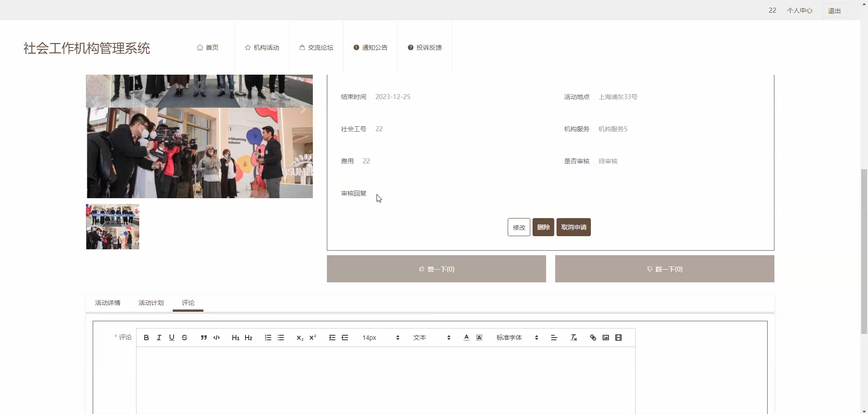Screen dimensions: 868x414
Task: Click the main activity photo
Action: click(x=199, y=136)
